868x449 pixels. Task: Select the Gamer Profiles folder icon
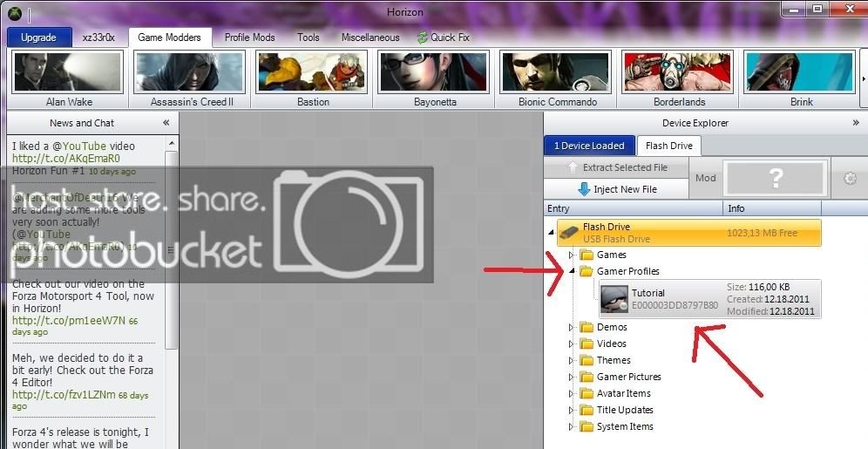click(587, 271)
